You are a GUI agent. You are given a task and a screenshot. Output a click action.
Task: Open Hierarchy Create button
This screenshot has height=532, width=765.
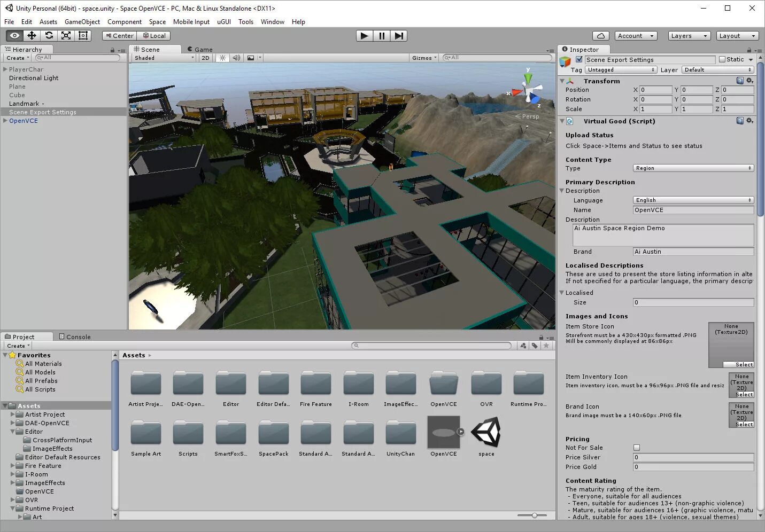tap(18, 58)
